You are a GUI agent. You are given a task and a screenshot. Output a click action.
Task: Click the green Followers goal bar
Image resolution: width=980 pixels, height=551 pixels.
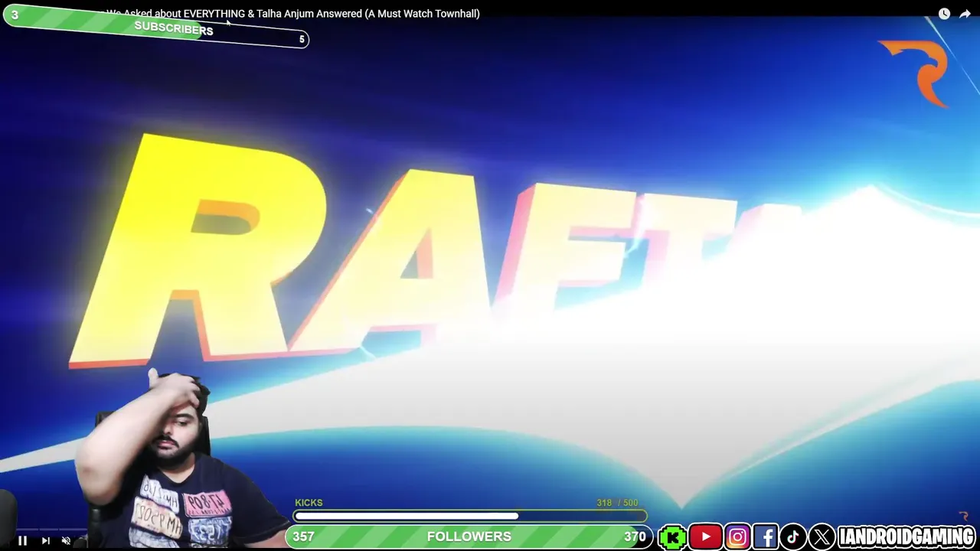point(469,536)
